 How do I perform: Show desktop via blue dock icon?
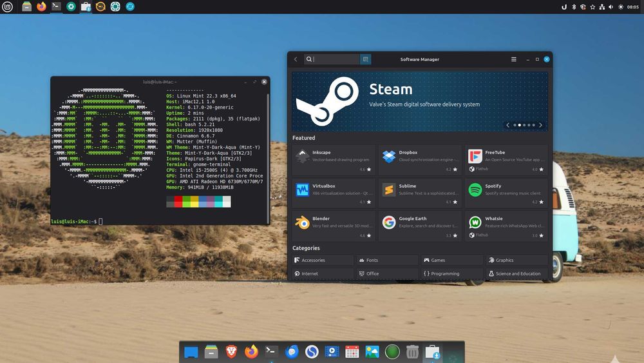pos(191,352)
